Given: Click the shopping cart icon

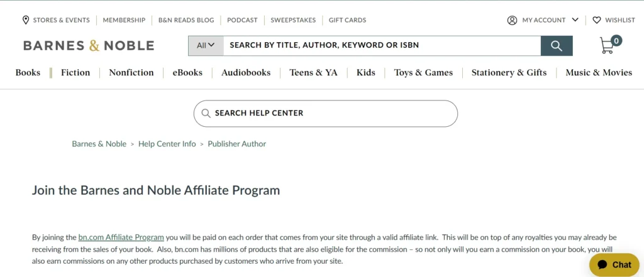Looking at the screenshot, I should pos(608,46).
